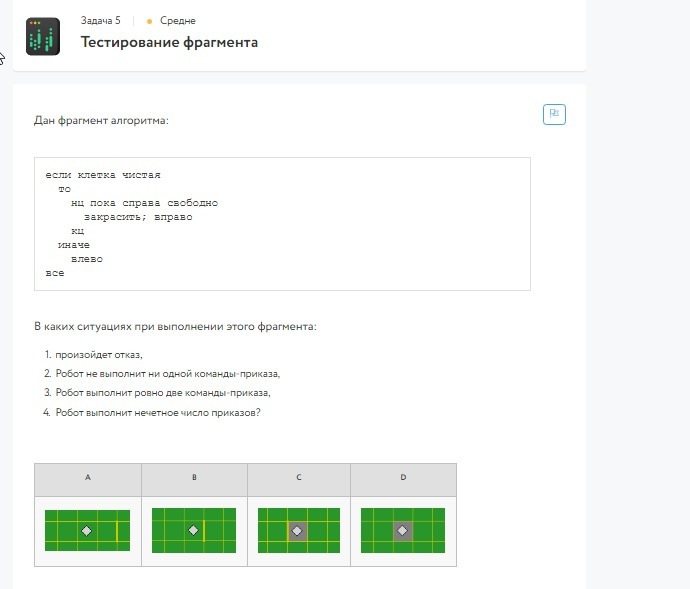Click the robot on gray cell in D
690x589 pixels.
(x=402, y=531)
